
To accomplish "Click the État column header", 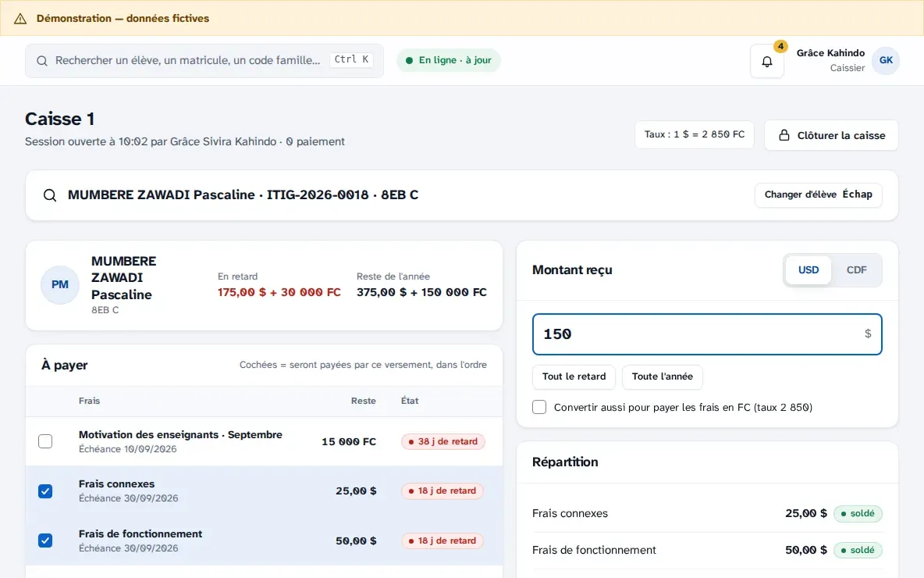I will pyautogui.click(x=410, y=401).
